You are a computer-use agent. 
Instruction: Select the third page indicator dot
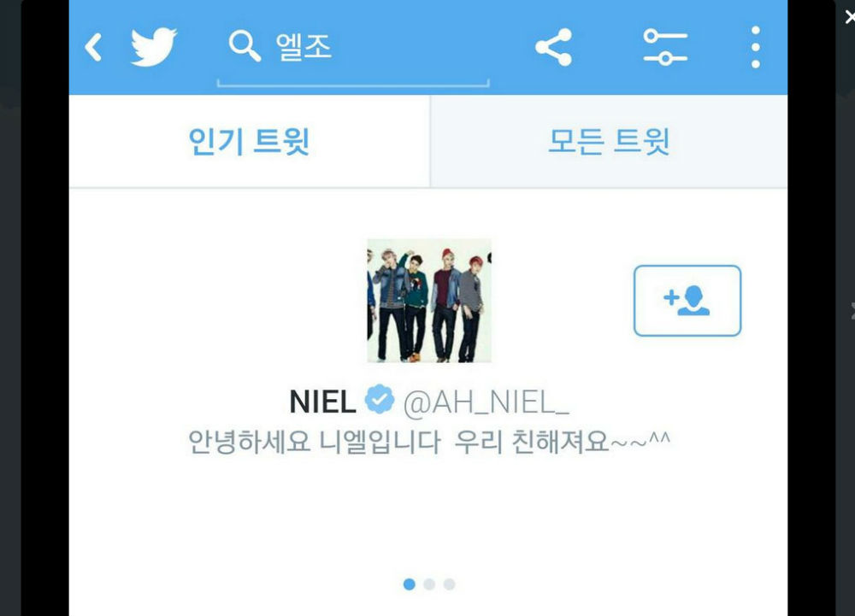pyautogui.click(x=450, y=584)
